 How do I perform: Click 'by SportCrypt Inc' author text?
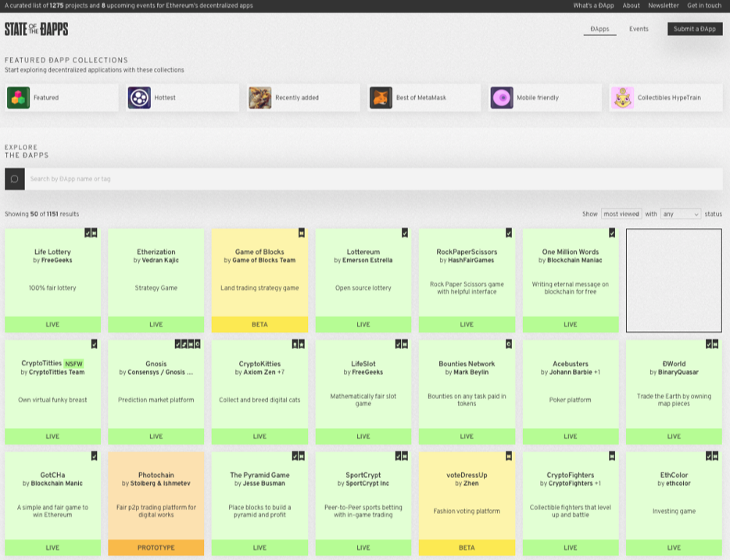coord(363,483)
